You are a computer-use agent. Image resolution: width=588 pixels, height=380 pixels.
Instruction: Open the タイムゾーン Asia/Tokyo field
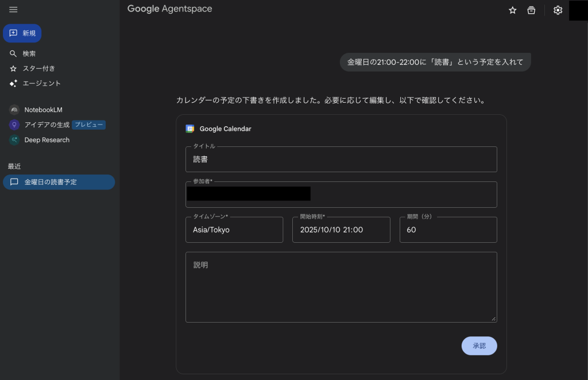[234, 230]
